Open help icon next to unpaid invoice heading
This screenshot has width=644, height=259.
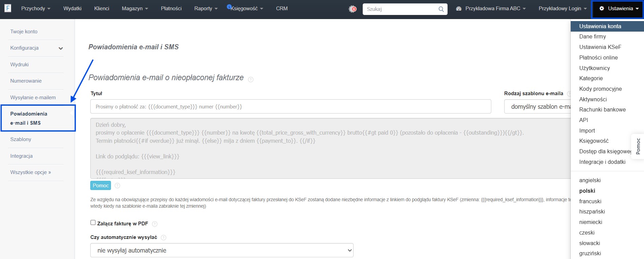(x=251, y=80)
